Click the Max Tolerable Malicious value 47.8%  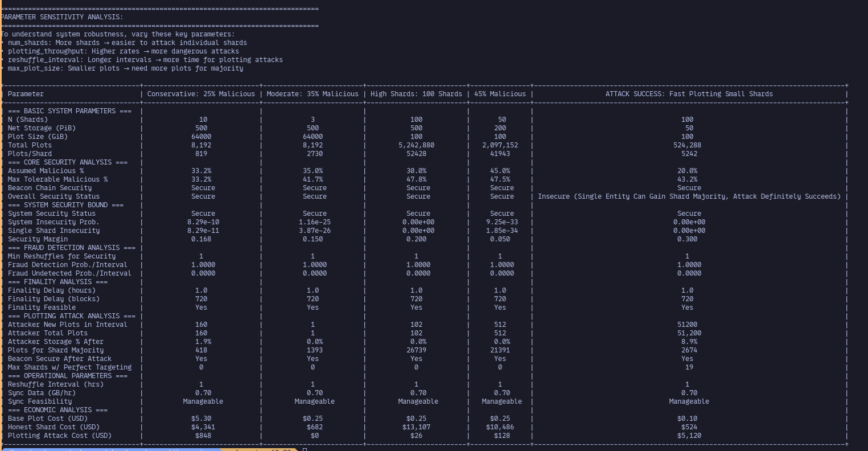(416, 179)
